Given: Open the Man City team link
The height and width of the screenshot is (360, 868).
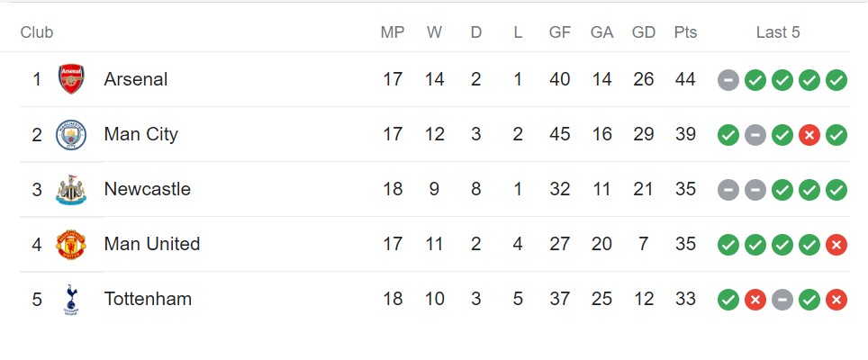Looking at the screenshot, I should (x=141, y=135).
